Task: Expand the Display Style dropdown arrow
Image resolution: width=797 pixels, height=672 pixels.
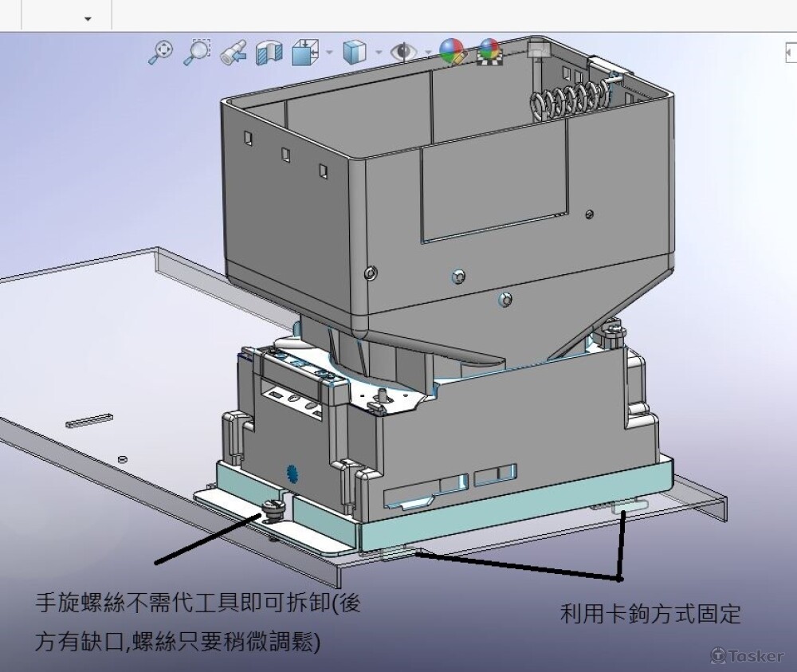Action: [x=378, y=52]
